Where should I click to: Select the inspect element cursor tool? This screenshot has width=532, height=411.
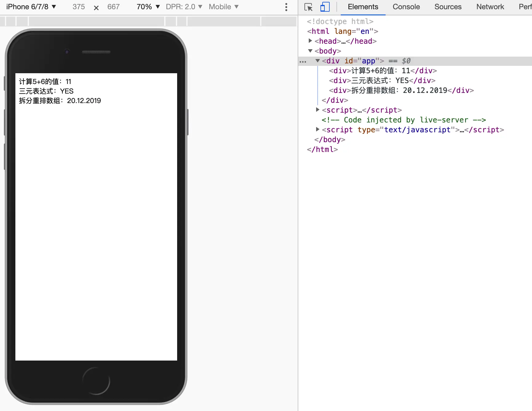point(308,7)
